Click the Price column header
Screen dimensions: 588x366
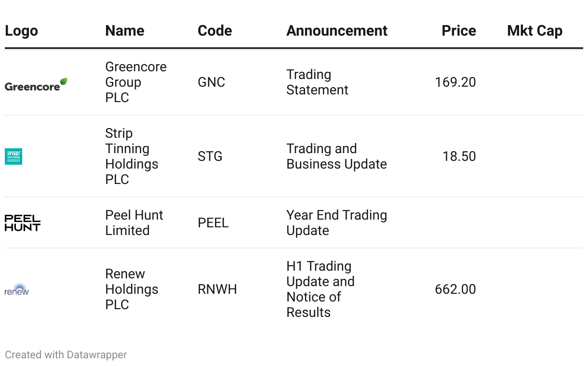point(459,31)
